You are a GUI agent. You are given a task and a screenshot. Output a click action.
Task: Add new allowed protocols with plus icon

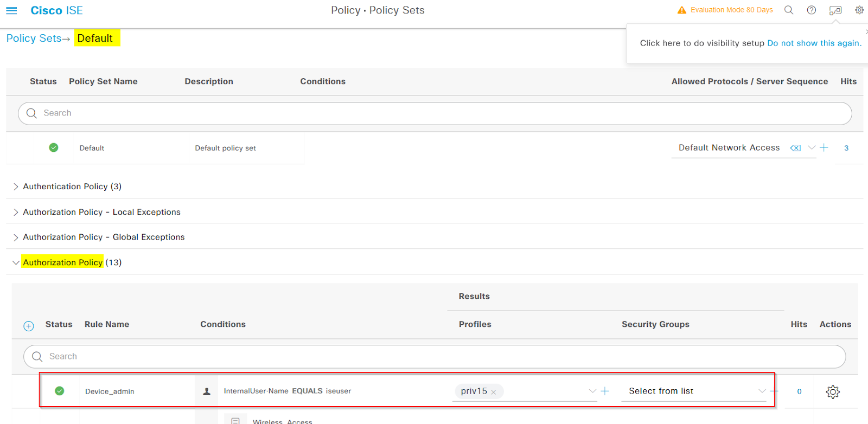[x=824, y=147]
